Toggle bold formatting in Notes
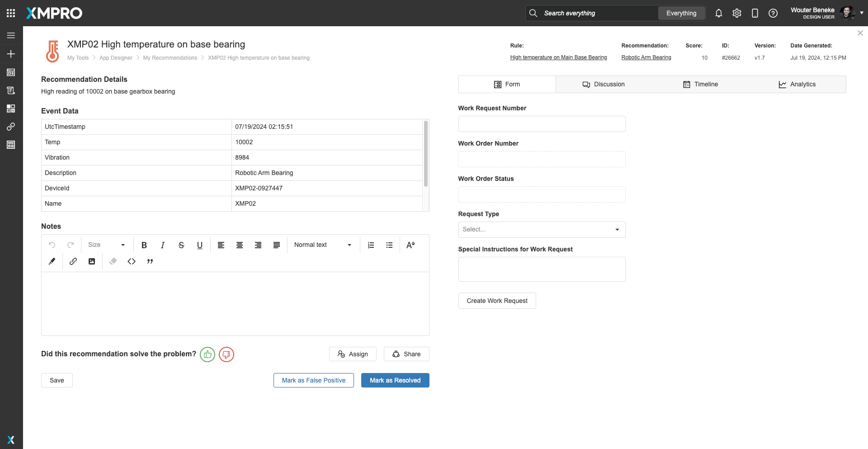Viewport: 868px width, 449px height. point(144,245)
